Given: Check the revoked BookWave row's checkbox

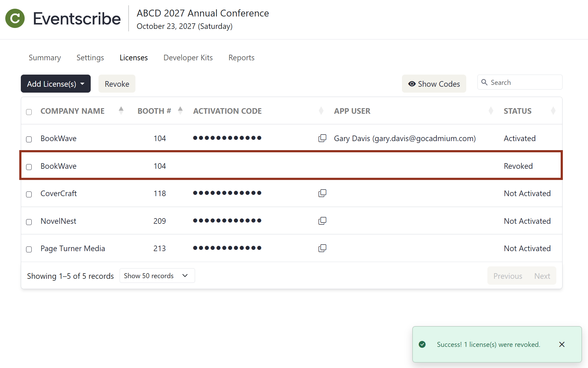Looking at the screenshot, I should point(29,167).
